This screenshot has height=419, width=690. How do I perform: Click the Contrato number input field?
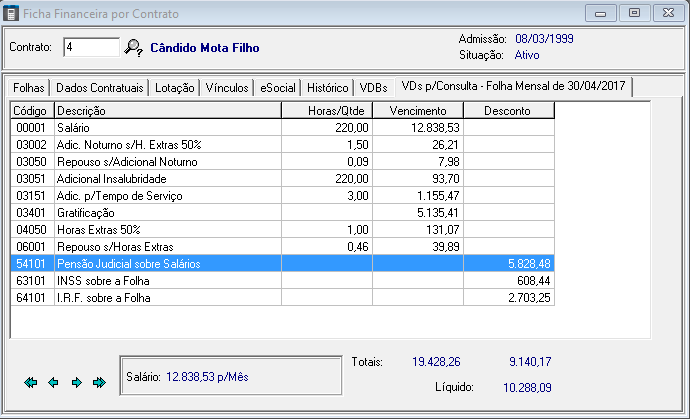[x=90, y=47]
